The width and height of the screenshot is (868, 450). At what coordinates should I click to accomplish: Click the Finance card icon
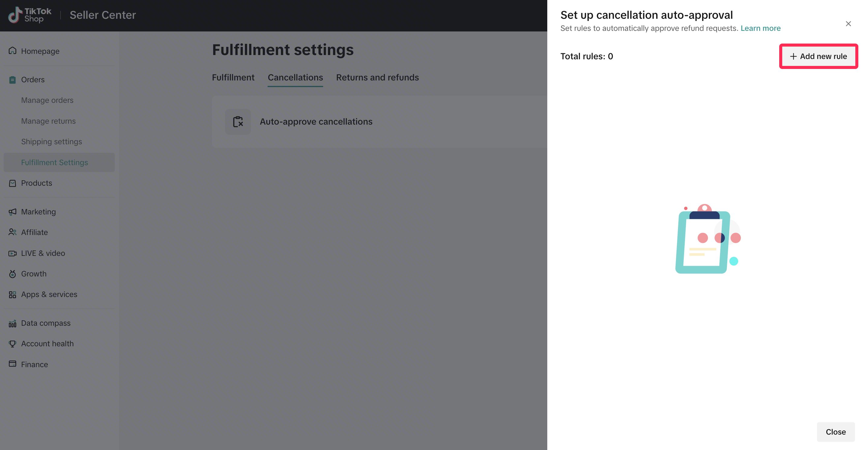[x=12, y=364]
